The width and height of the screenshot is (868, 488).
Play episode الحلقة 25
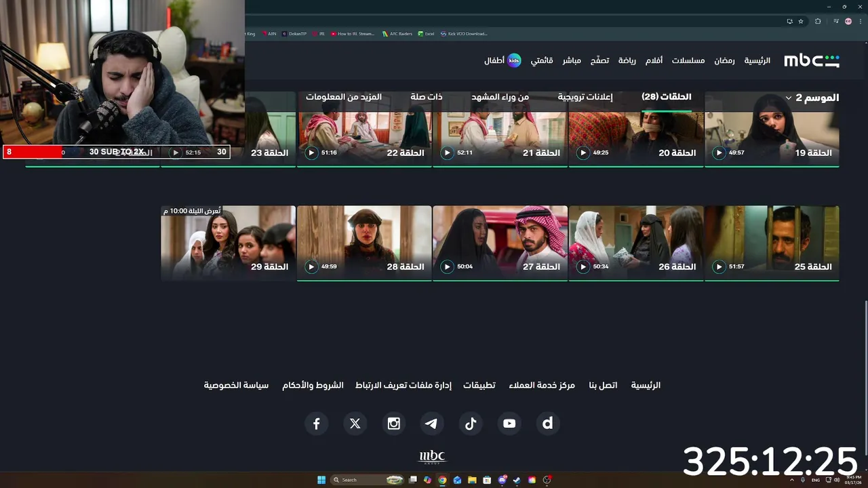click(719, 267)
